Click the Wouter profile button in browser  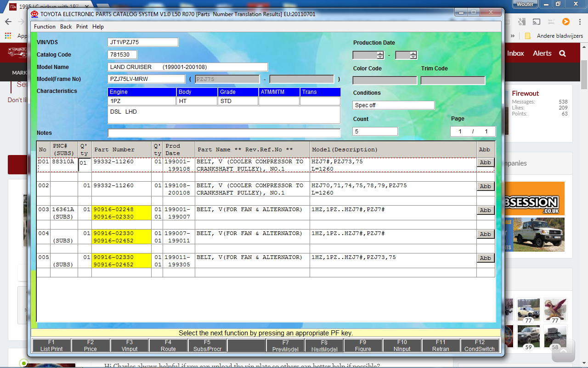tap(525, 4)
